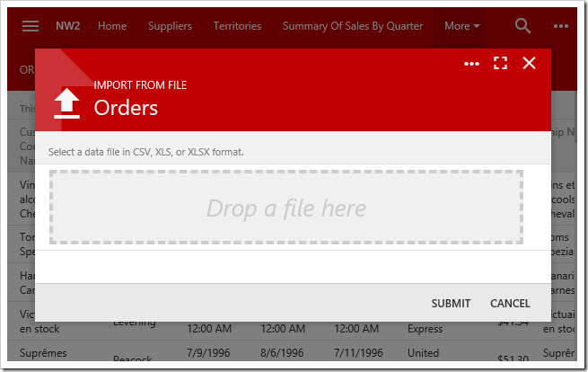
Task: Close the Import From File dialog
Action: tap(529, 63)
